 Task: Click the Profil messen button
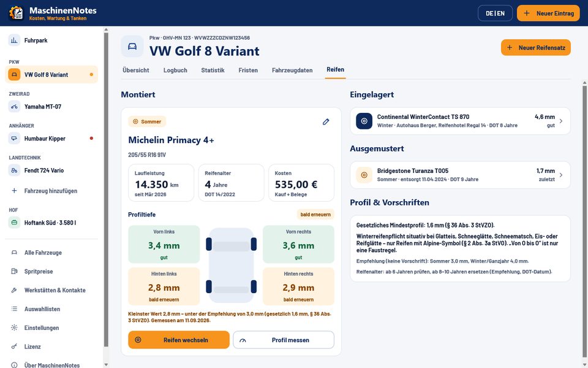pos(284,340)
